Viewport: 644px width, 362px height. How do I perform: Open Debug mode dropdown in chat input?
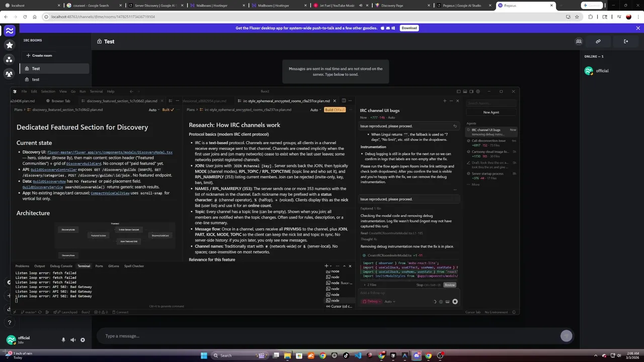(372, 302)
